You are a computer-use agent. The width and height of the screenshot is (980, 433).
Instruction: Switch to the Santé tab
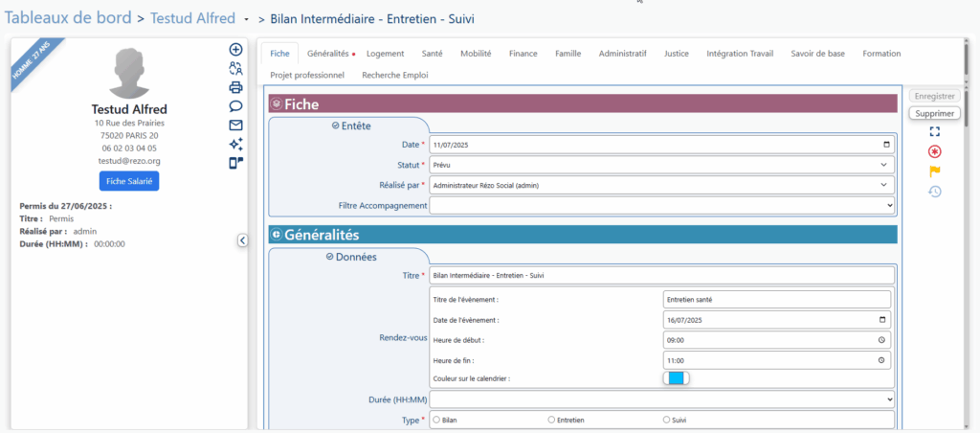pos(432,54)
